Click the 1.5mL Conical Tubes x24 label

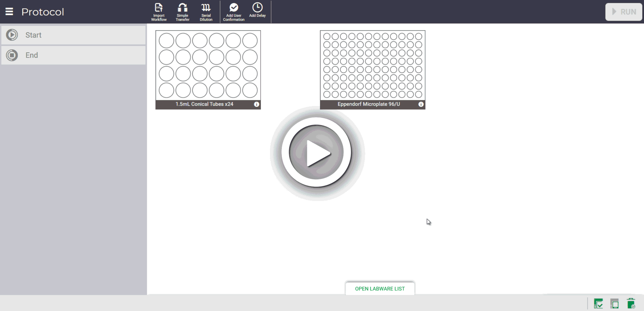coord(204,104)
